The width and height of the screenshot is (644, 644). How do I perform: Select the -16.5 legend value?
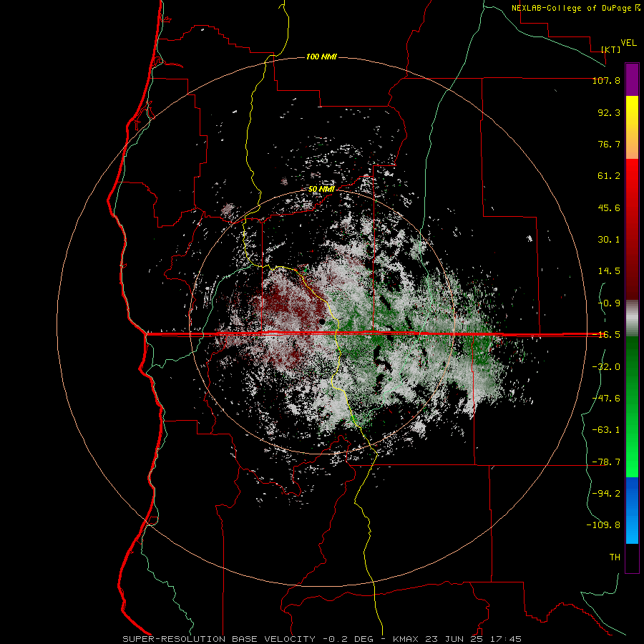(606, 335)
